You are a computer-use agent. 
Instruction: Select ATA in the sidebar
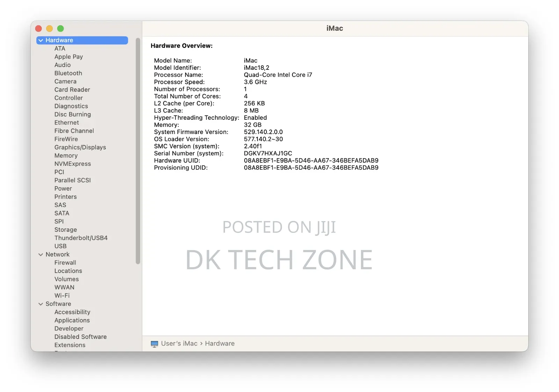(x=60, y=49)
